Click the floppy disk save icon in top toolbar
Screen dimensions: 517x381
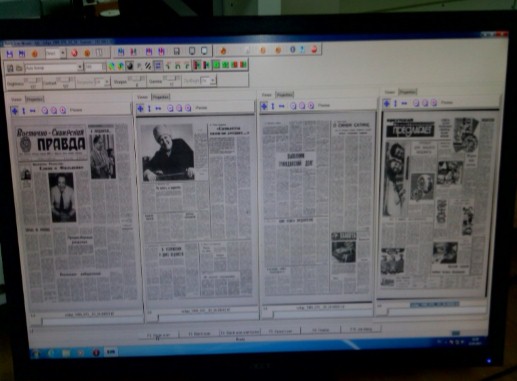pos(177,51)
